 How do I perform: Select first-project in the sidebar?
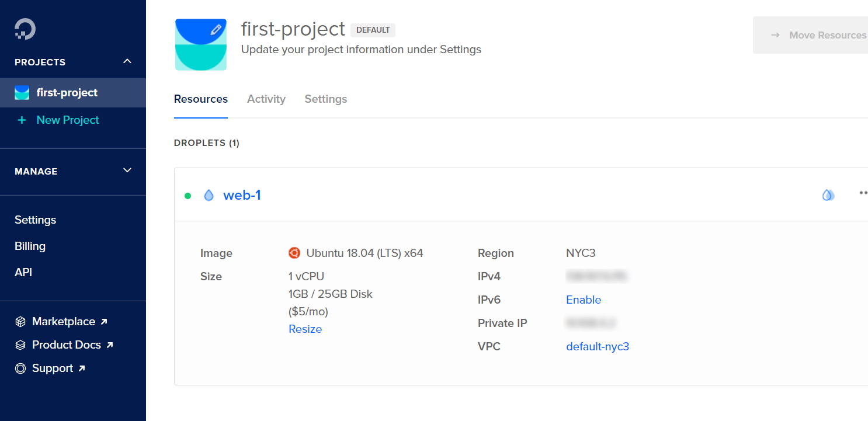click(73, 93)
